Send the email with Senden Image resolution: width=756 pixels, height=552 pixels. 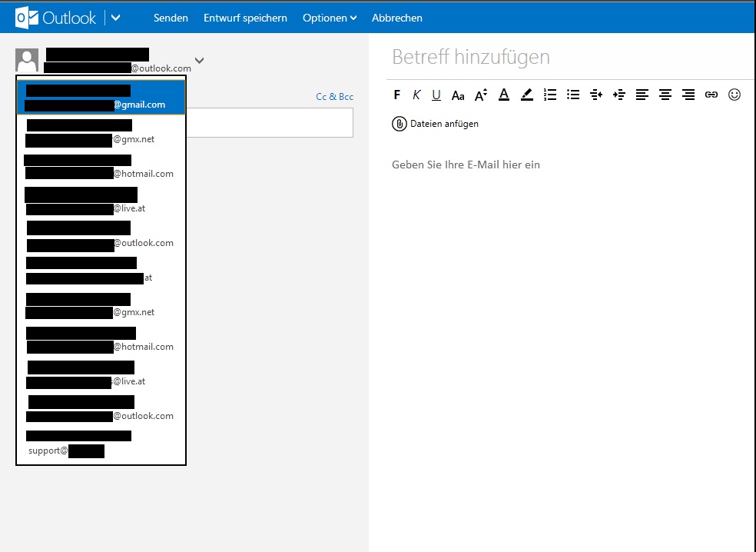pyautogui.click(x=171, y=18)
